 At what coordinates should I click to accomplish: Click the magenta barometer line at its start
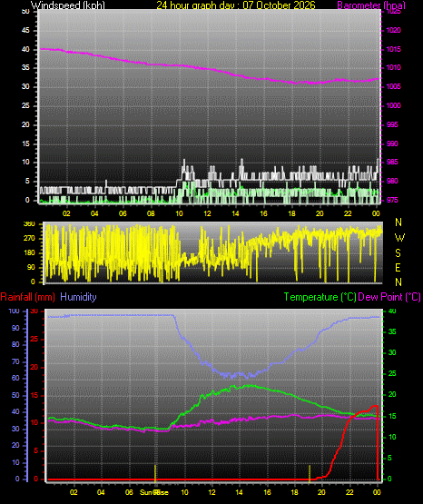[x=42, y=49]
